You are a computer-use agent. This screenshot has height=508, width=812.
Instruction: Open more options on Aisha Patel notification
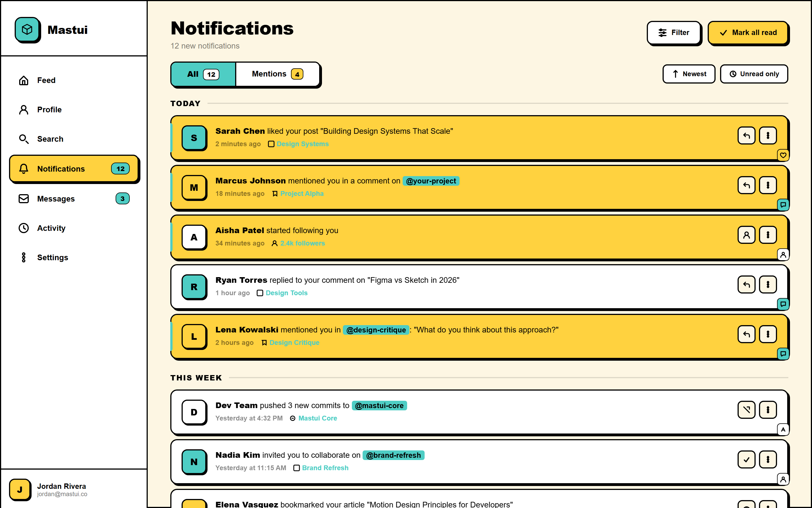[768, 235]
